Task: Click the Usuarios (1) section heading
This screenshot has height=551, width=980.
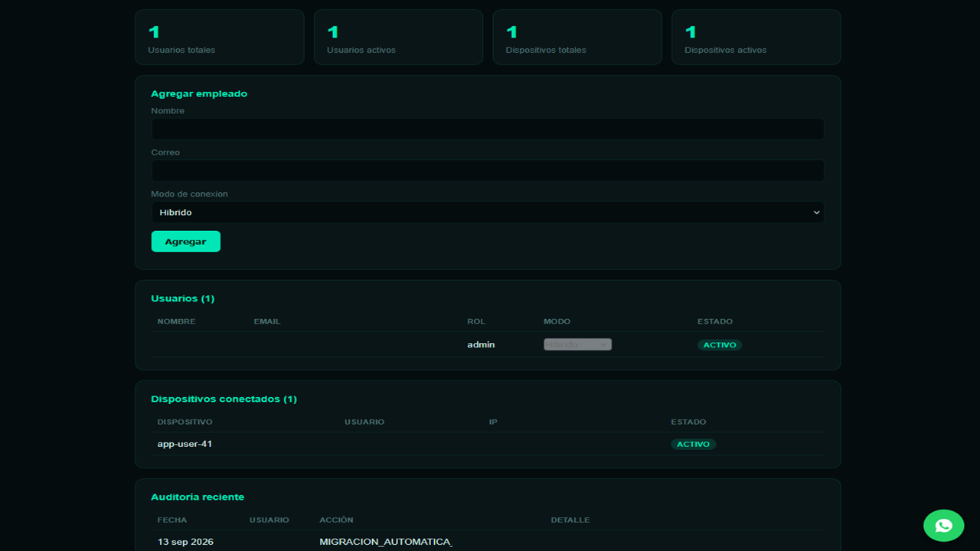Action: pos(183,298)
